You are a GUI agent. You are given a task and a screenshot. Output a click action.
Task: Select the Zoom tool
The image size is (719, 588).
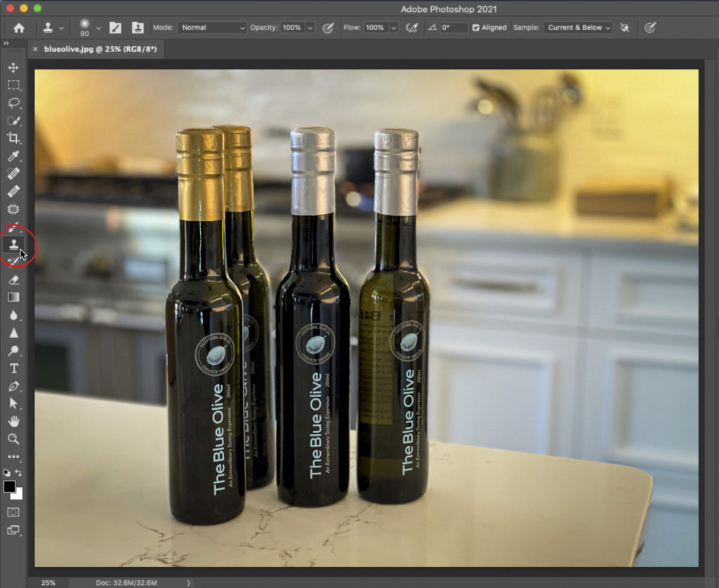pyautogui.click(x=13, y=439)
